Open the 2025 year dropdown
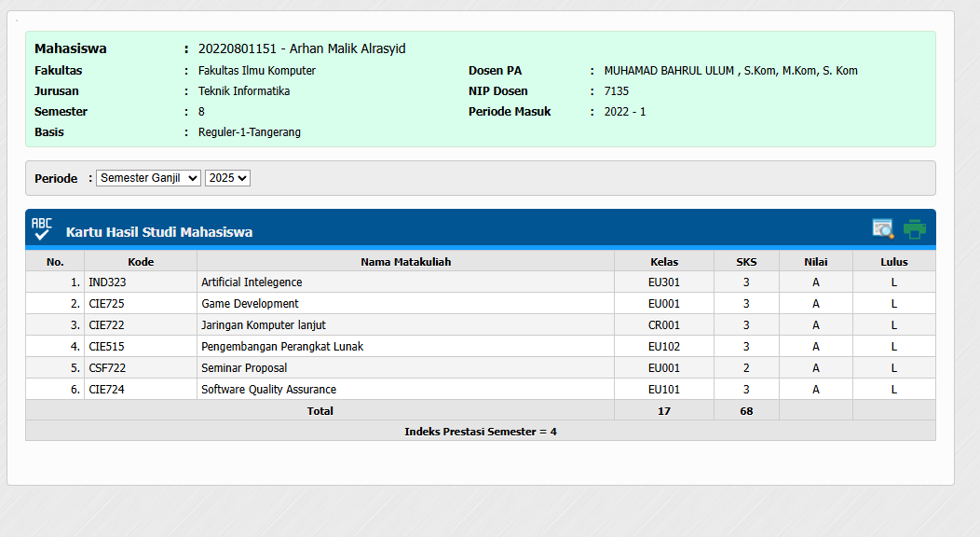 [227, 178]
